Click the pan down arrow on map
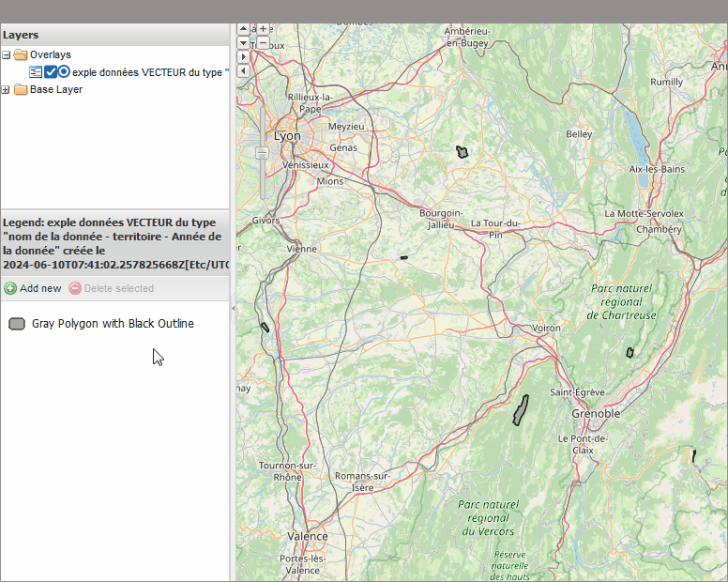Screen dimensions: 728x582 click(x=244, y=43)
